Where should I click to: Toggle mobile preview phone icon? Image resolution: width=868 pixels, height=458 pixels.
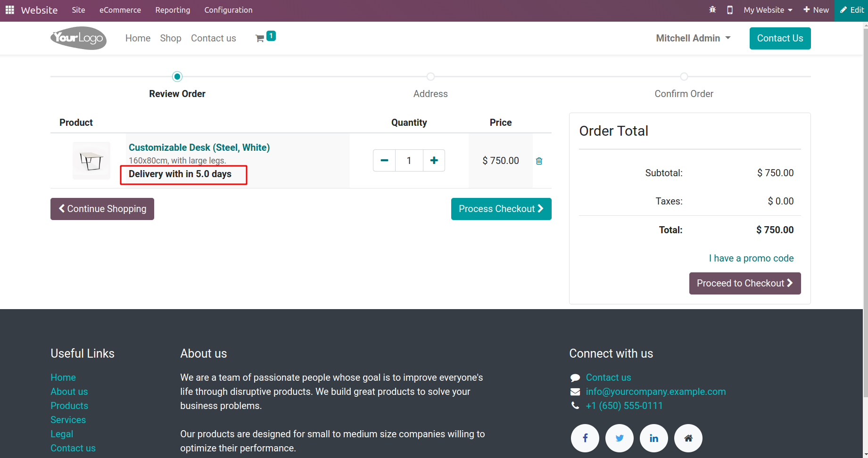(x=730, y=10)
